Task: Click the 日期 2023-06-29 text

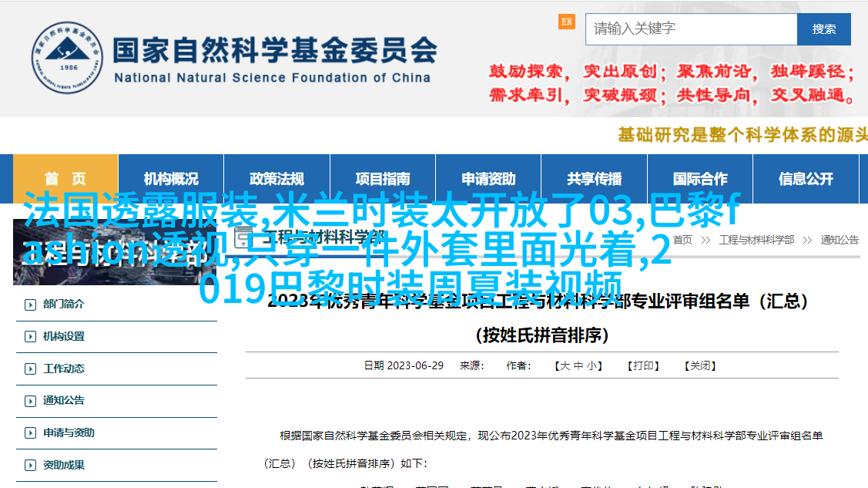Action: pyautogui.click(x=404, y=365)
